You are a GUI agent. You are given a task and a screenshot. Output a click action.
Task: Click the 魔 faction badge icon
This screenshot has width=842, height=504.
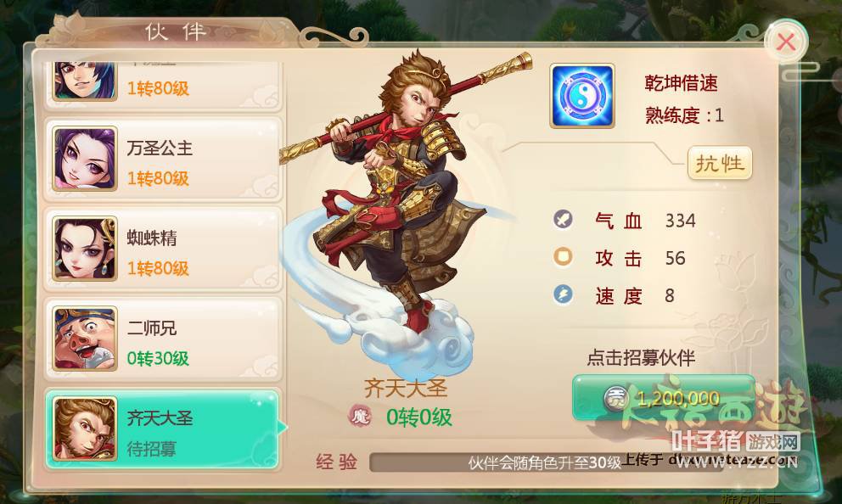360,416
